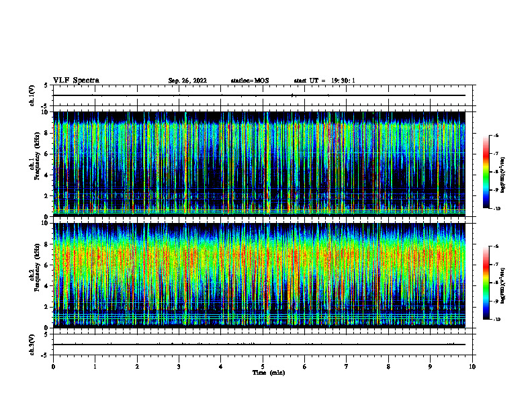Click time axis tick label "8"
Viewport: 532px width, 411px height.
[388, 367]
